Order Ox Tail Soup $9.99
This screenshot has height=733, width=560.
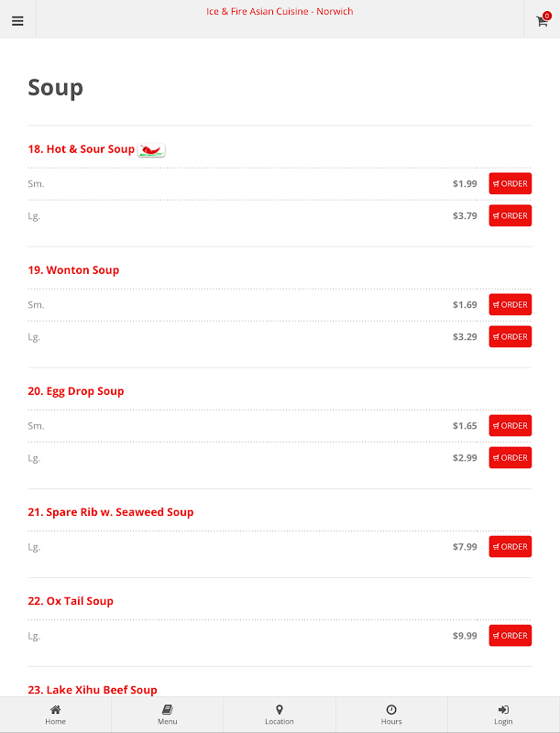point(510,636)
